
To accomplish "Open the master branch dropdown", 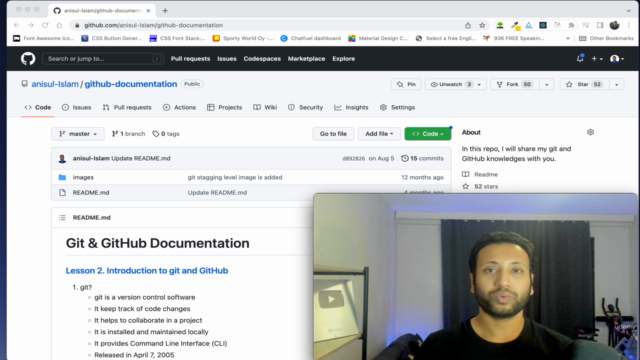I will pos(78,134).
